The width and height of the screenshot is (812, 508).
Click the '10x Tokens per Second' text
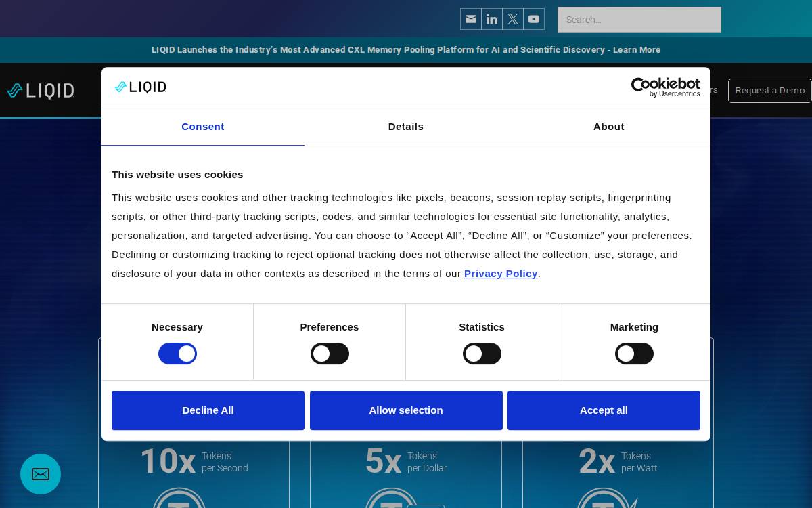[x=194, y=462]
